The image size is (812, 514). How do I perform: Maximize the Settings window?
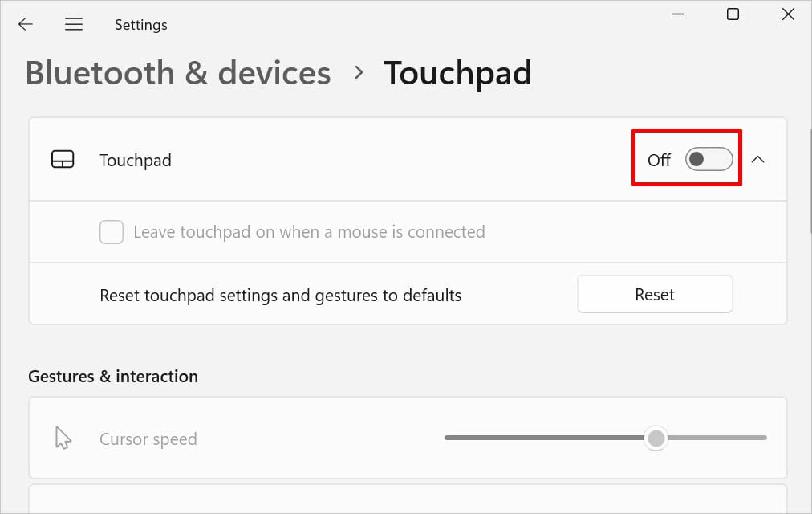(x=733, y=14)
